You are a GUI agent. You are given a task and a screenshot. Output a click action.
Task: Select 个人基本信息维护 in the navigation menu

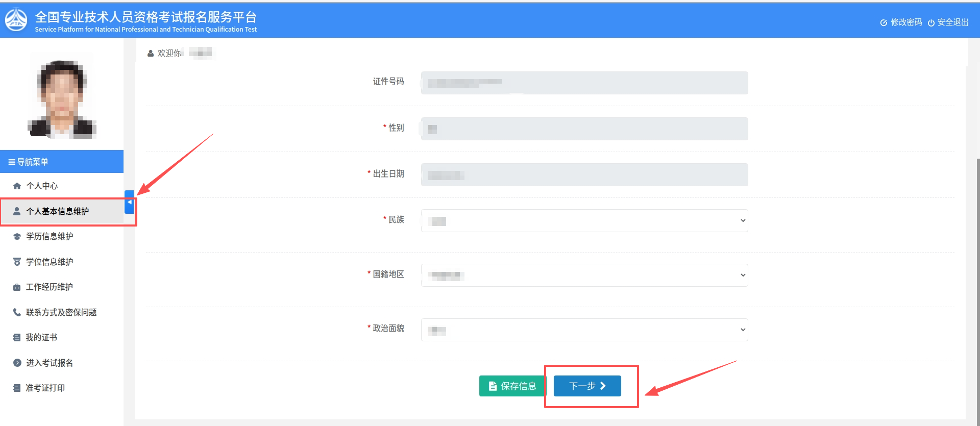pos(57,211)
